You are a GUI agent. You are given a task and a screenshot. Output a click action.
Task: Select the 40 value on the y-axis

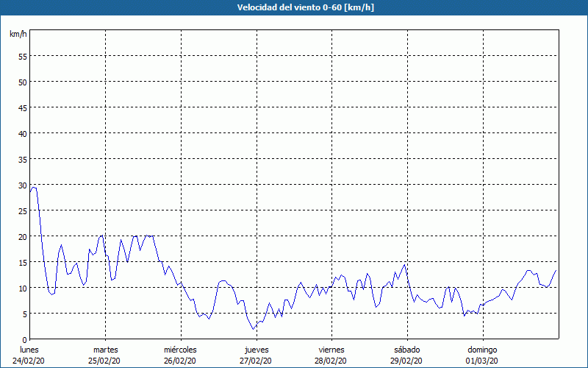[23, 134]
